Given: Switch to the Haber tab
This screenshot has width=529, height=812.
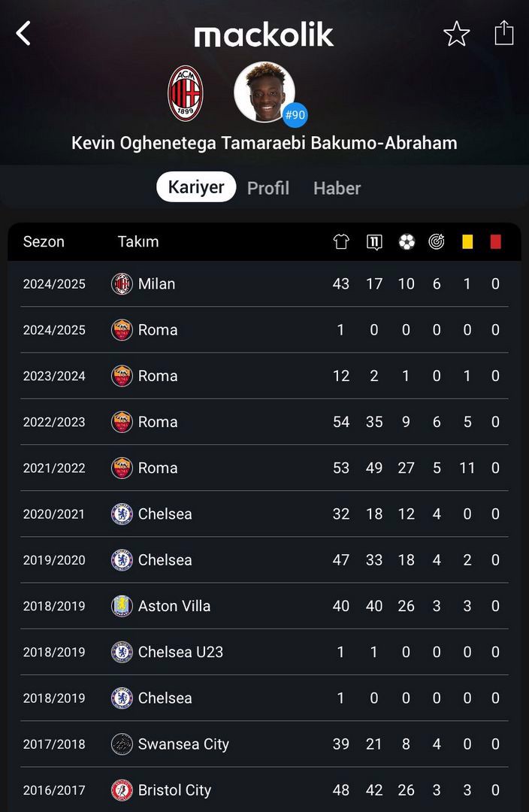Looking at the screenshot, I should point(337,187).
